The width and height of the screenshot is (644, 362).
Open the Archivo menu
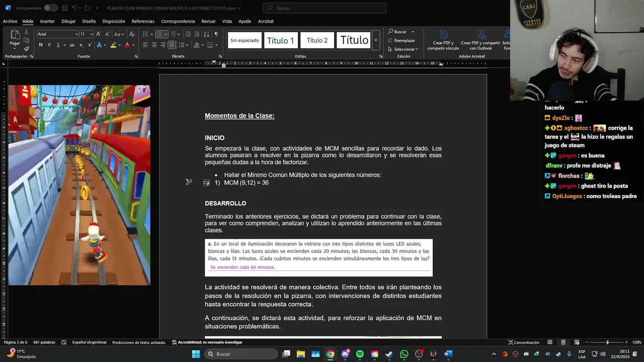(10, 21)
